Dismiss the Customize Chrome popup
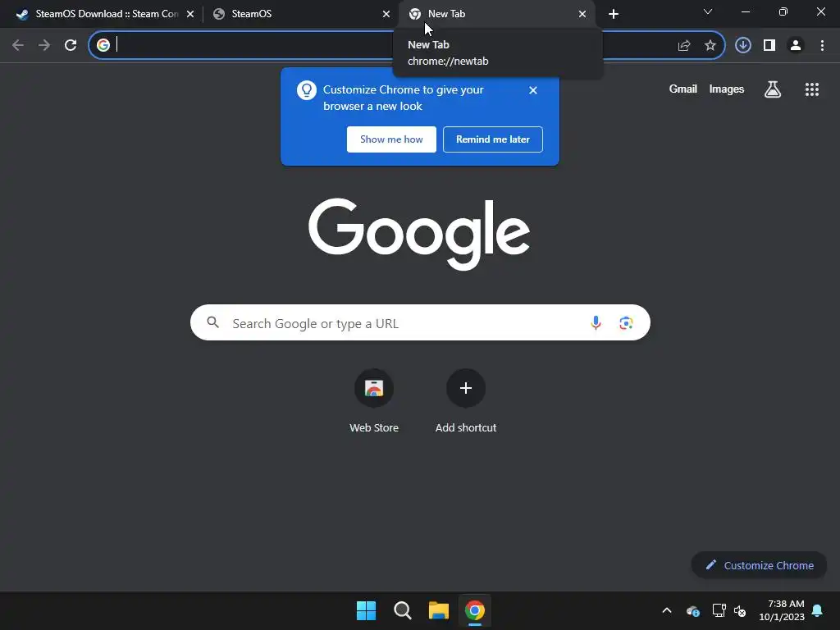840x630 pixels. pos(533,90)
